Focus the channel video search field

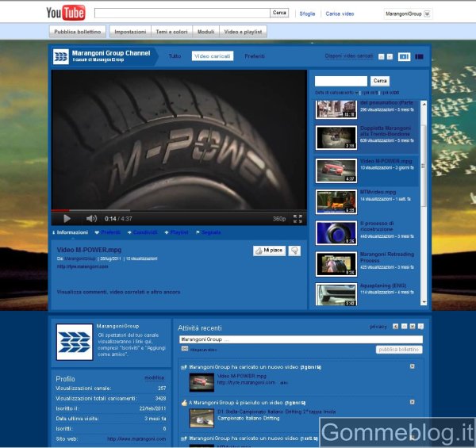[x=341, y=82]
